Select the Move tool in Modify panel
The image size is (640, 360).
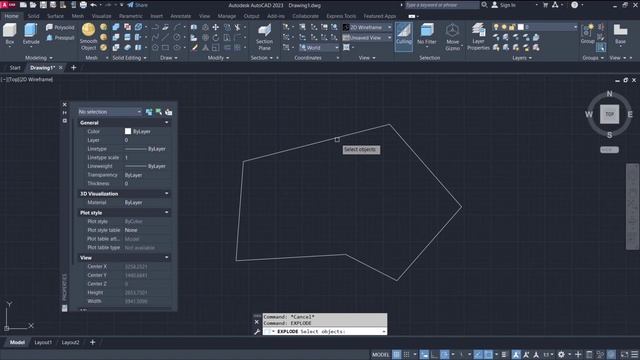(x=216, y=27)
